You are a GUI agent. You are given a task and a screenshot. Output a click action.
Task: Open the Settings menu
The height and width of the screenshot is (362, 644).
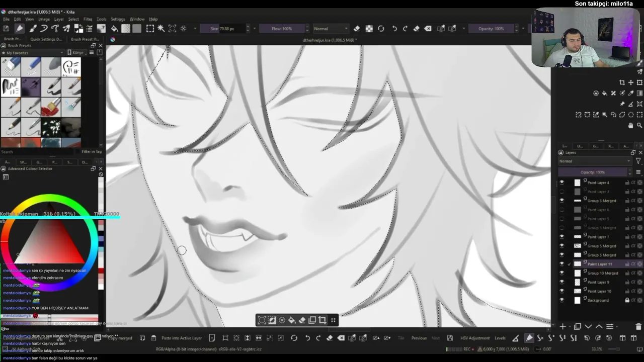[118, 19]
